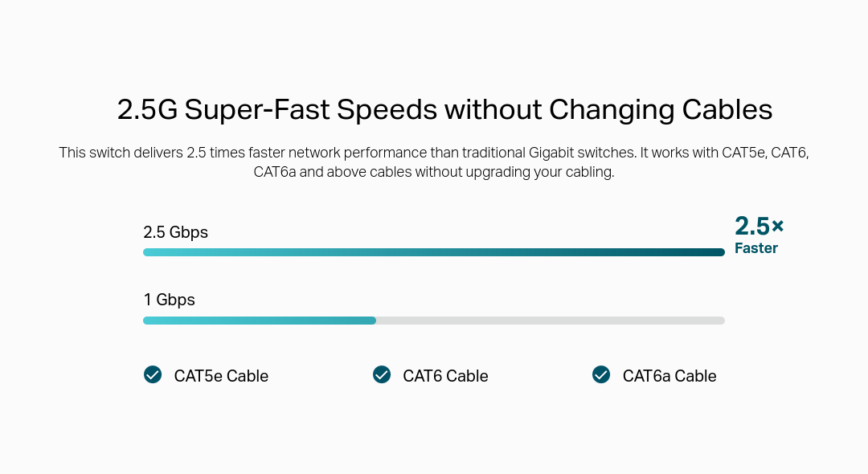The width and height of the screenshot is (868, 474).
Task: Click the CAT5e Cable checkmark icon
Action: [153, 374]
